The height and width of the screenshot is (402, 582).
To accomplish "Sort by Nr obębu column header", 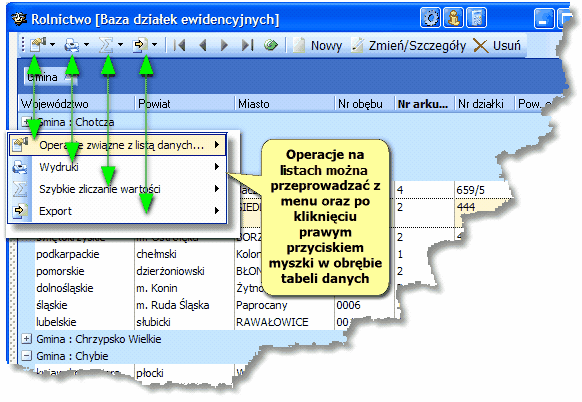I will pos(364,104).
